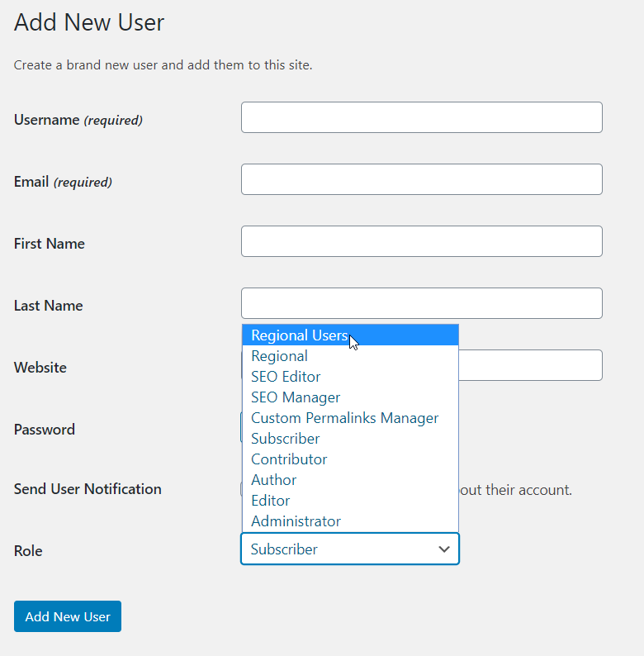Focus the Email text box
This screenshot has width=644, height=656.
pyautogui.click(x=422, y=179)
